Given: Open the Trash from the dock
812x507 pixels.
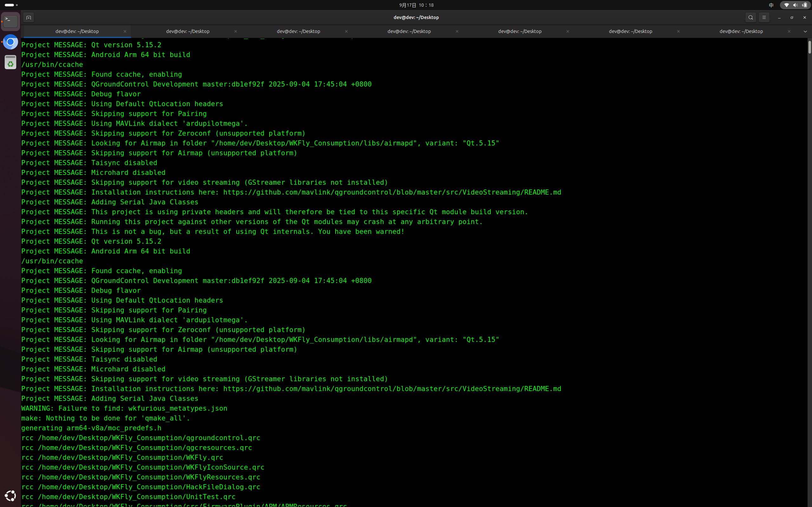Looking at the screenshot, I should (10, 62).
